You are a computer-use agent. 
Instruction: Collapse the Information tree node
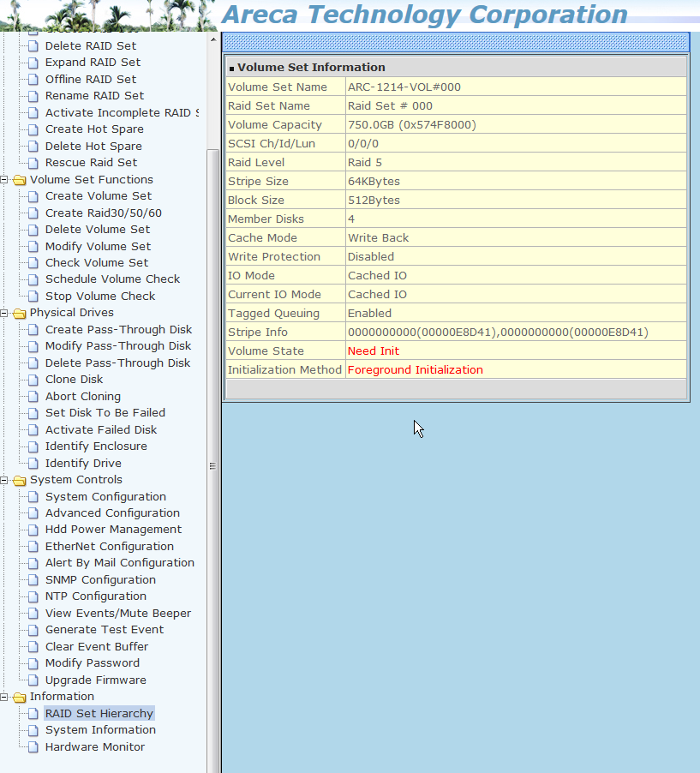(4, 697)
